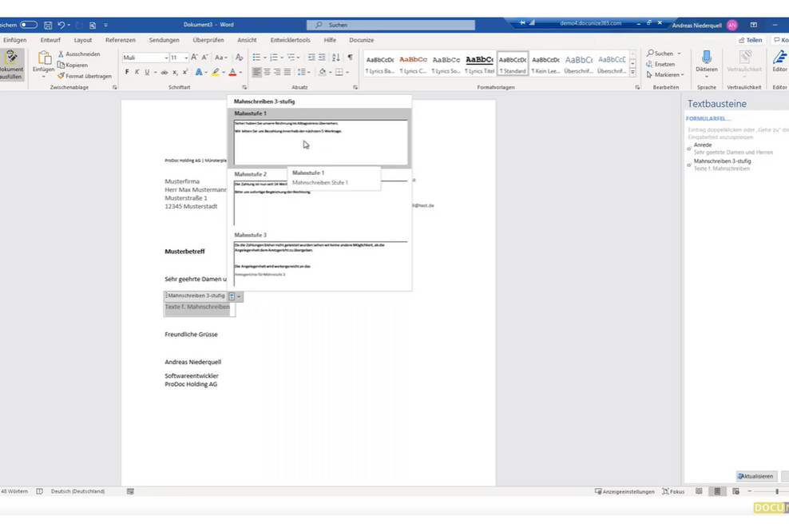Click the Teilen button

[751, 39]
